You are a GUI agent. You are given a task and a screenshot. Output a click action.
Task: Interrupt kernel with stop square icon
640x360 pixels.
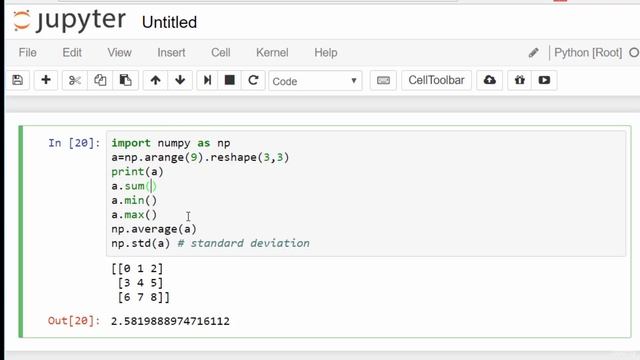[230, 80]
